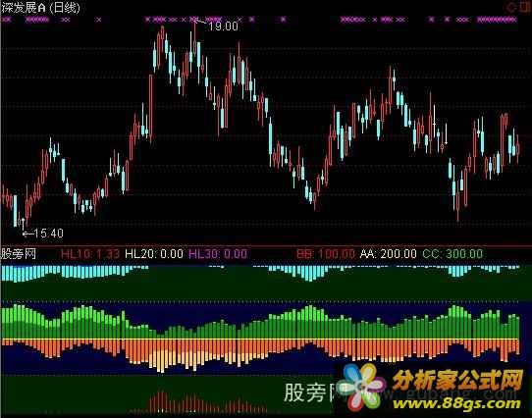
Task: Click the red square icon above the chart
Action: [525, 7]
